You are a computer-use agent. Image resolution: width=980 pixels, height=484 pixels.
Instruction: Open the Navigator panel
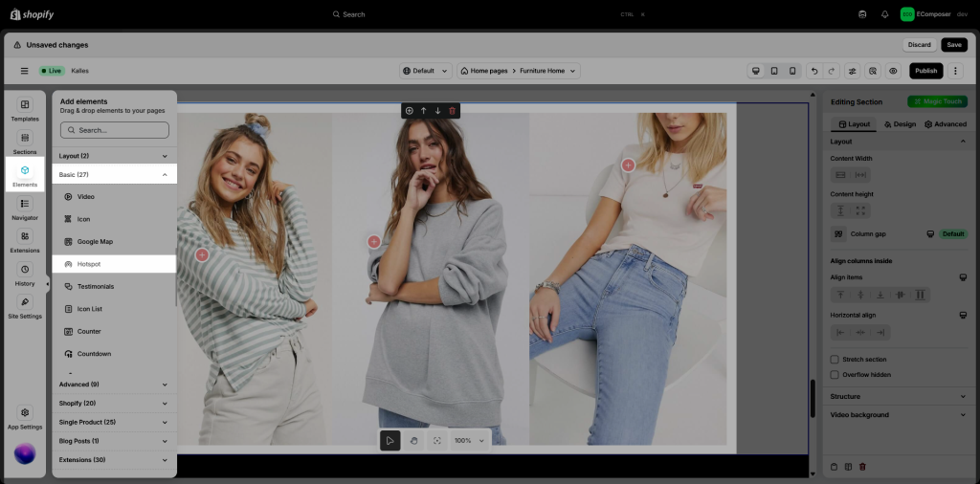pyautogui.click(x=25, y=208)
